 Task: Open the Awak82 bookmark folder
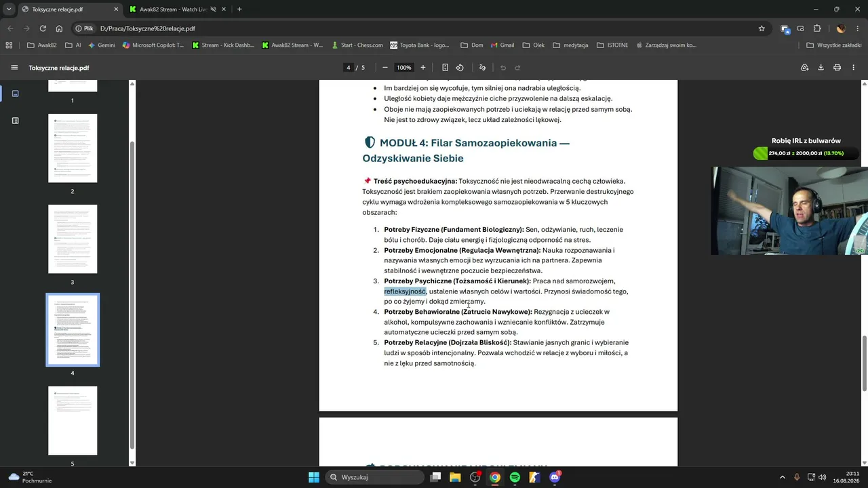pos(41,45)
